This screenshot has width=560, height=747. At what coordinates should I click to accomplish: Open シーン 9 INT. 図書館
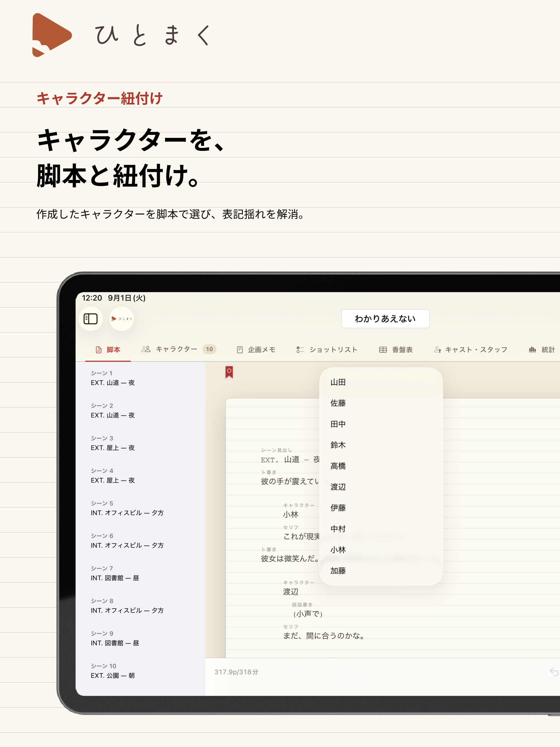(140, 638)
